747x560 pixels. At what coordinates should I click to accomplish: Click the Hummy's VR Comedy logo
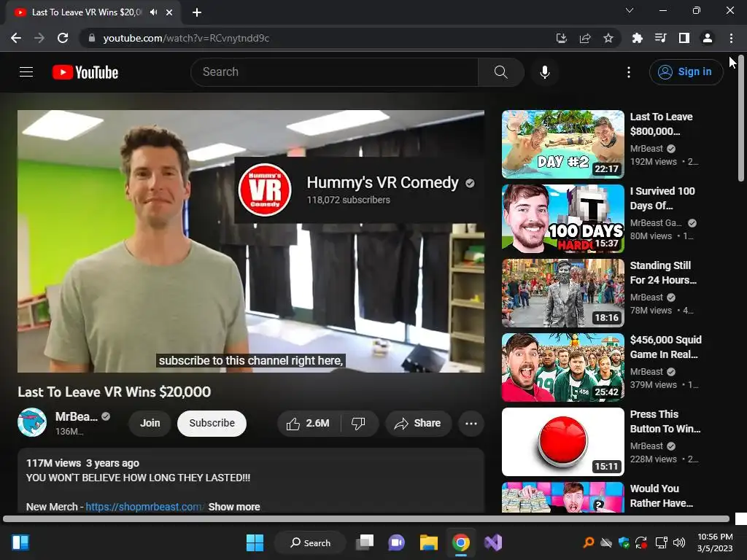(265, 190)
